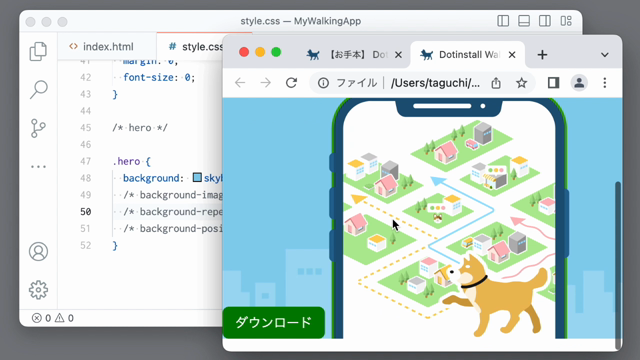This screenshot has height=360, width=640.
Task: Click the 'font-size: 0;' line
Action: pyautogui.click(x=159, y=77)
